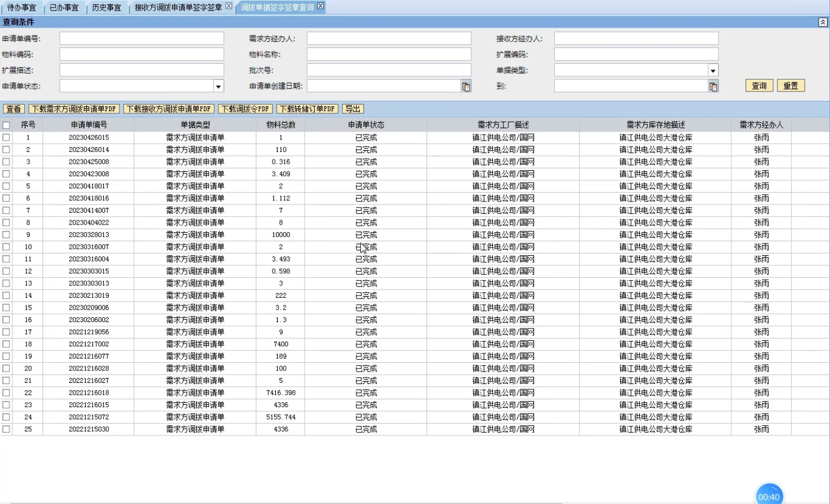The height and width of the screenshot is (504, 830).
Task: Sort by the 物料总数 column header
Action: click(281, 125)
